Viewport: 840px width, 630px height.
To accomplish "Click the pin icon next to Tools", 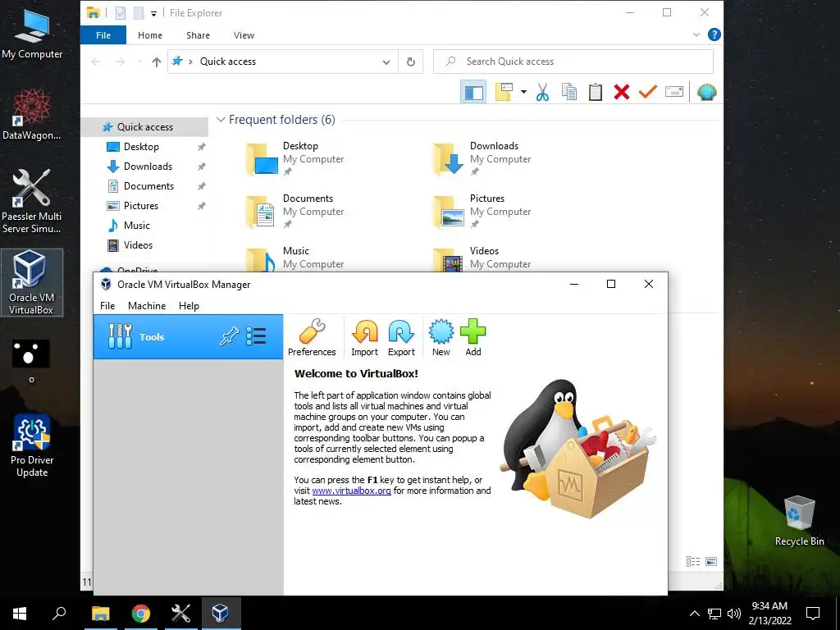I will click(229, 336).
